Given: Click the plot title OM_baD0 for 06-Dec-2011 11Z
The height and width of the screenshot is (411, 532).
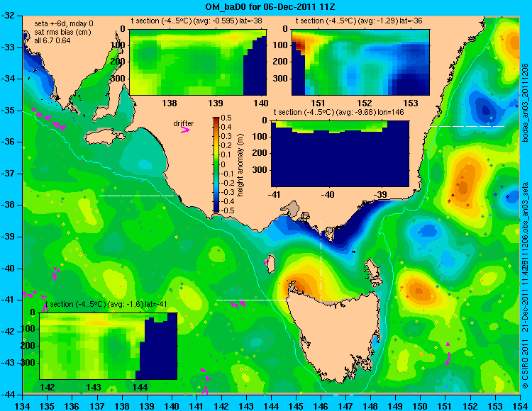Looking at the screenshot, I should 270,7.
